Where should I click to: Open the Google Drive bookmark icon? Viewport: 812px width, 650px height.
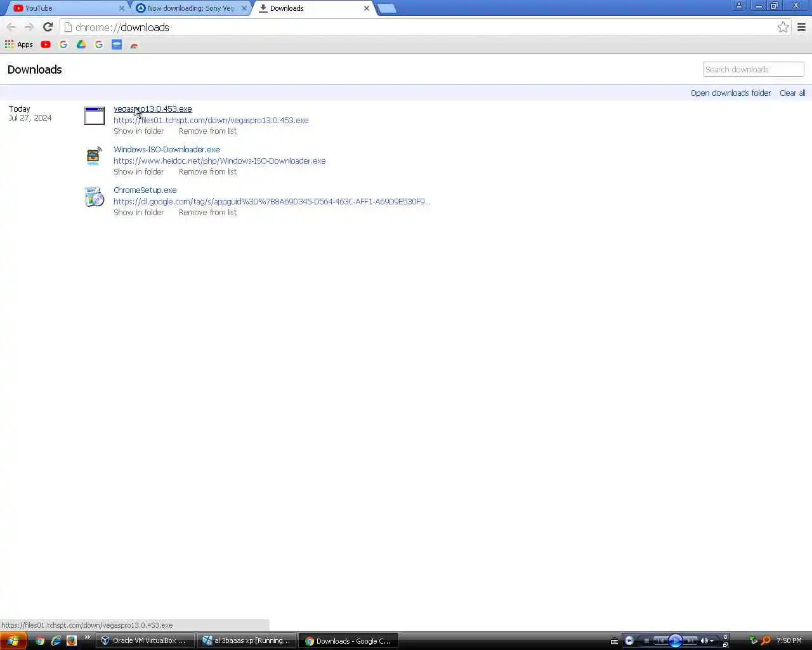click(81, 44)
